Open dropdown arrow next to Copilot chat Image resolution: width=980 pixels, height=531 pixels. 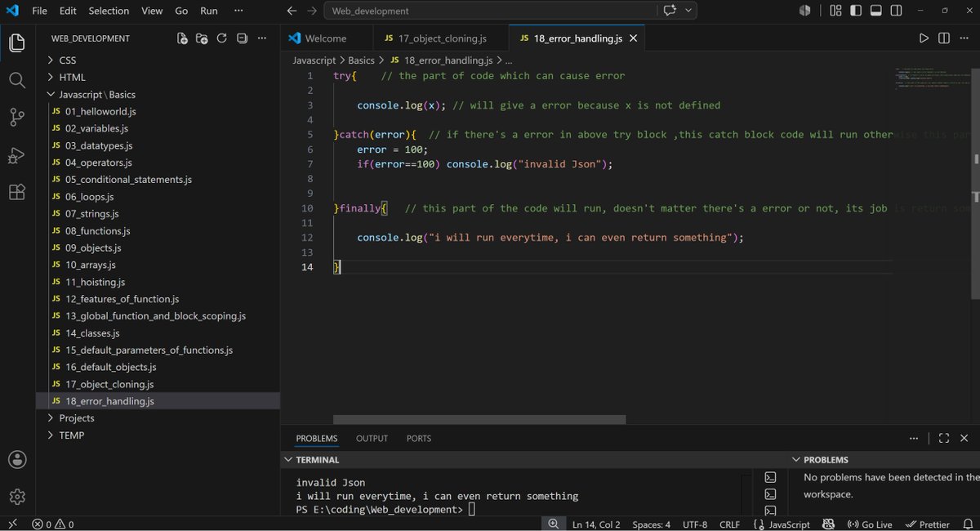[689, 11]
